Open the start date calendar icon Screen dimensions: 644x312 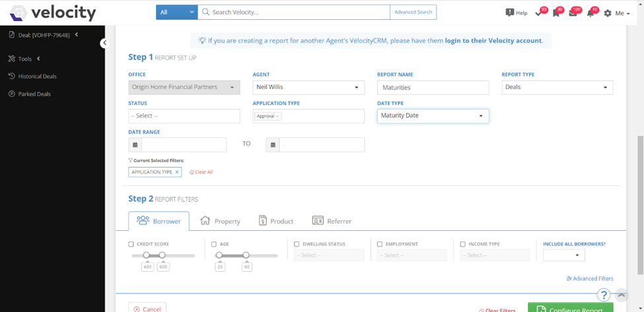(x=135, y=144)
